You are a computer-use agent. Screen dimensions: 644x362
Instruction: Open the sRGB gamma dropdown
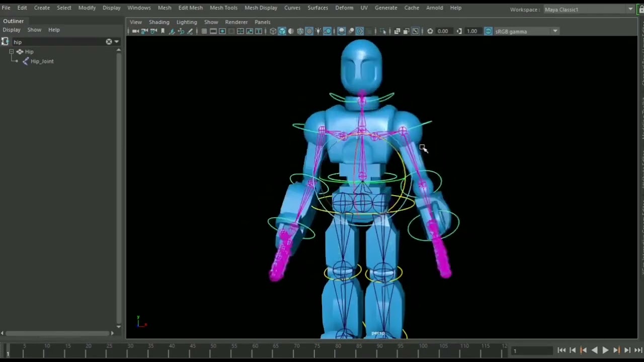[526, 31]
